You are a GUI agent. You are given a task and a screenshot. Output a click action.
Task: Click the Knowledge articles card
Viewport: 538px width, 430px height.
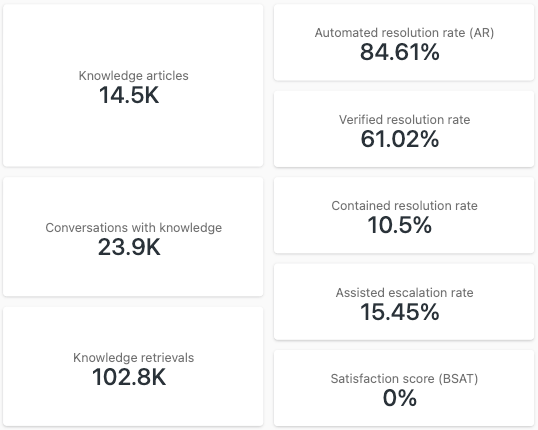tap(133, 85)
